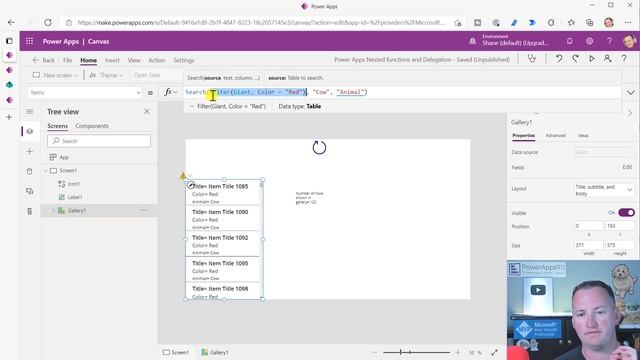Open the Tree view layers icon in sidebar

pos(29,131)
